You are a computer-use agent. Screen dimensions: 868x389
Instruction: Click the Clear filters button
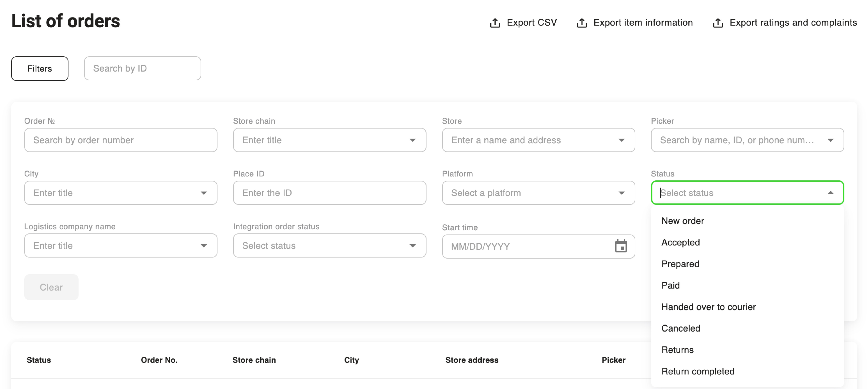pos(51,287)
